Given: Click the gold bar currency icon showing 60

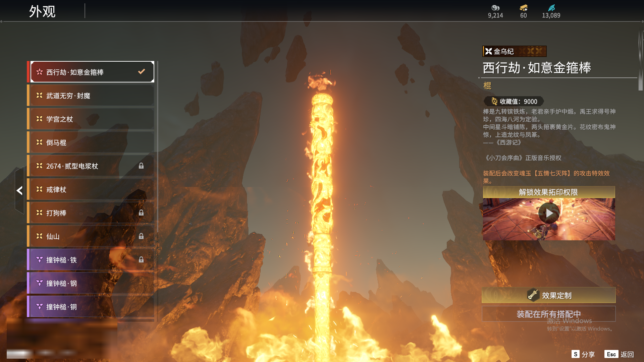Looking at the screenshot, I should [x=524, y=8].
